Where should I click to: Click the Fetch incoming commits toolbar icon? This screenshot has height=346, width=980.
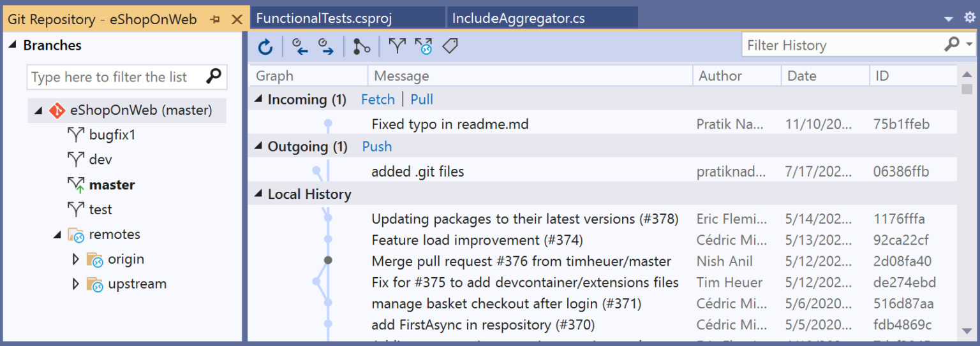pos(300,46)
